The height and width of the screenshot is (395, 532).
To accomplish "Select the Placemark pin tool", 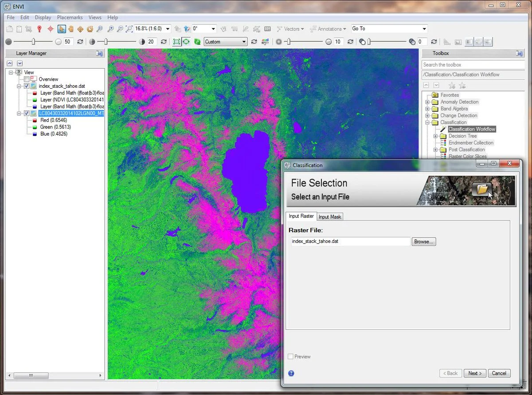I will pos(39,28).
